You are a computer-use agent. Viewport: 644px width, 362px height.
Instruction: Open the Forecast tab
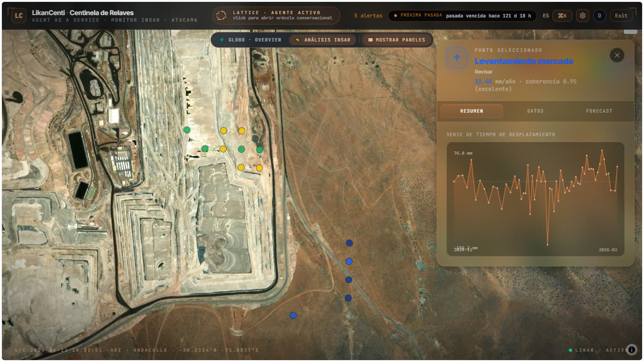tap(599, 111)
